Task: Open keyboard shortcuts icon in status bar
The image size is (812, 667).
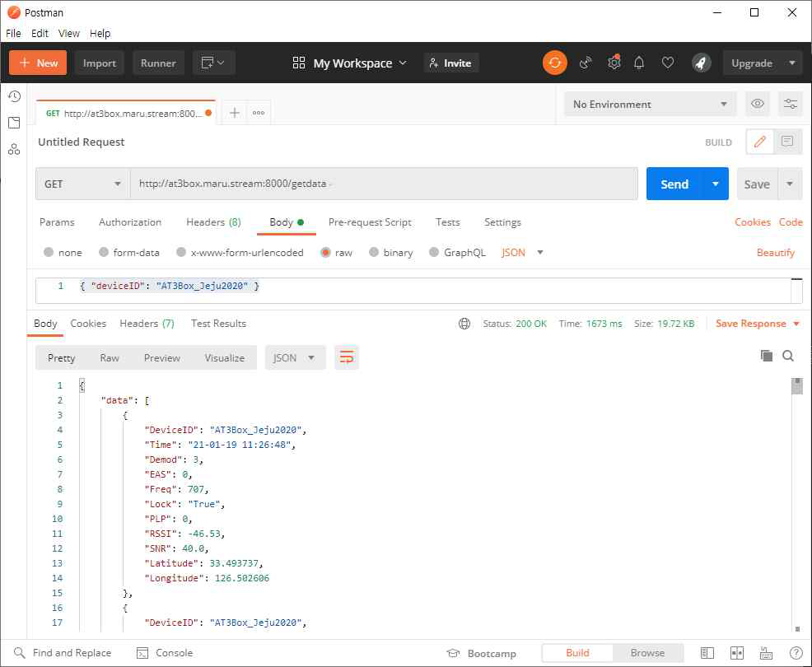Action: 766,653
